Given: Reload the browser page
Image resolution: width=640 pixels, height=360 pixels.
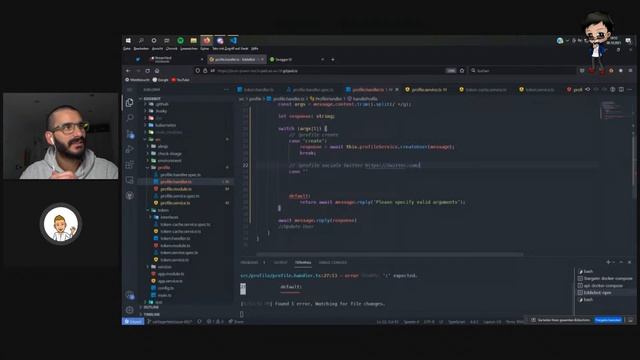Looking at the screenshot, I should (147, 71).
